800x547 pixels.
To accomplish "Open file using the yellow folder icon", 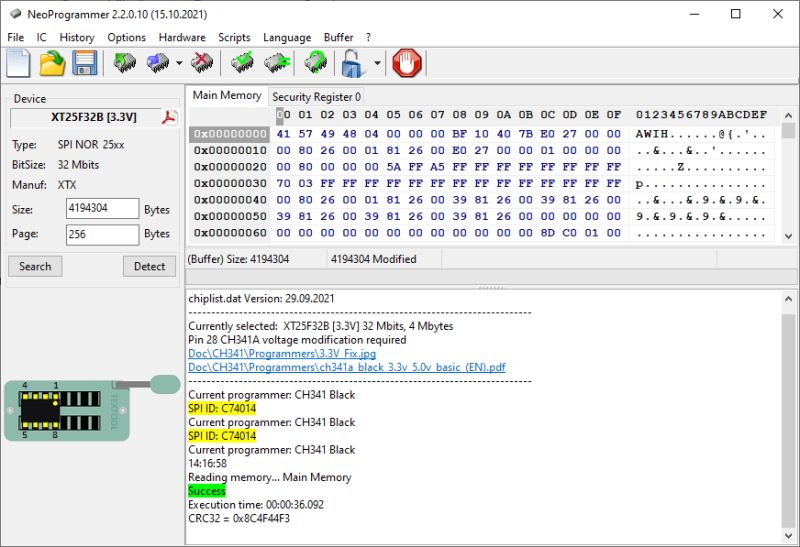I will pos(53,63).
